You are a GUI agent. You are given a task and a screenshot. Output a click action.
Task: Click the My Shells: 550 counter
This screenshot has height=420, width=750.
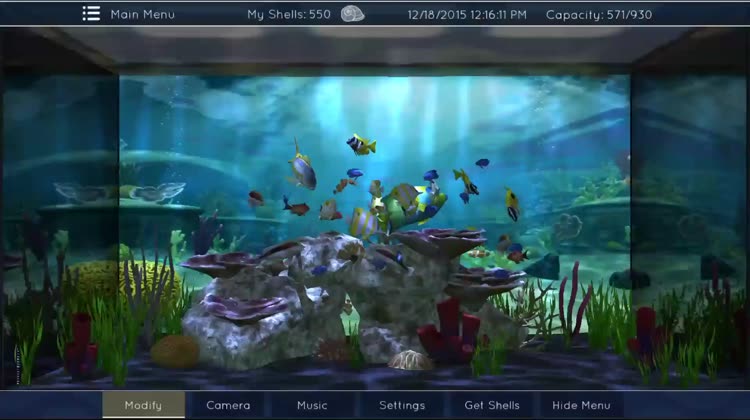[289, 14]
